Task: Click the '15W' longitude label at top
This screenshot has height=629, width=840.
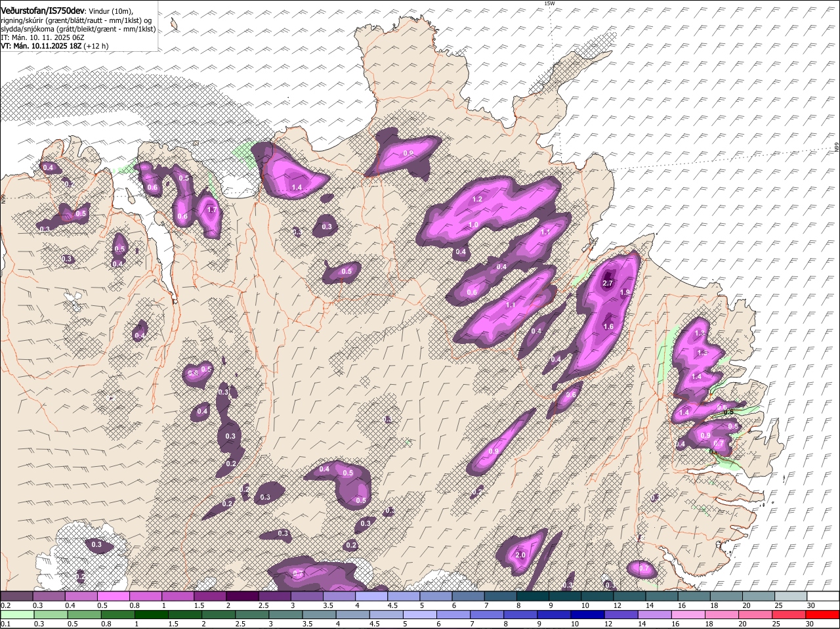Action: click(550, 3)
